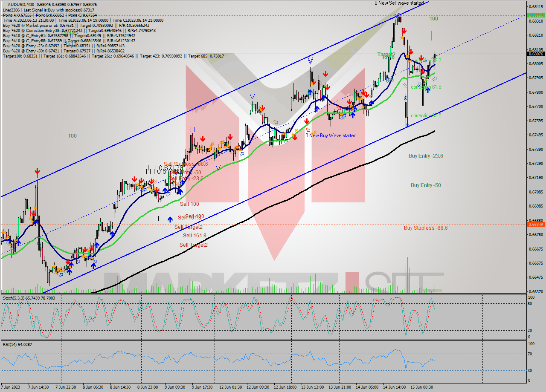Click the 0.67905 price axis value

[536, 78]
